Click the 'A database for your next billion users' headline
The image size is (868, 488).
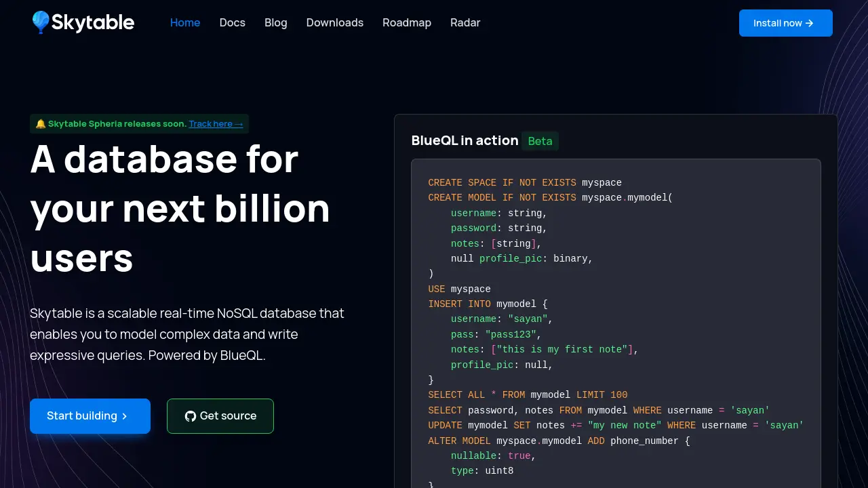point(180,208)
